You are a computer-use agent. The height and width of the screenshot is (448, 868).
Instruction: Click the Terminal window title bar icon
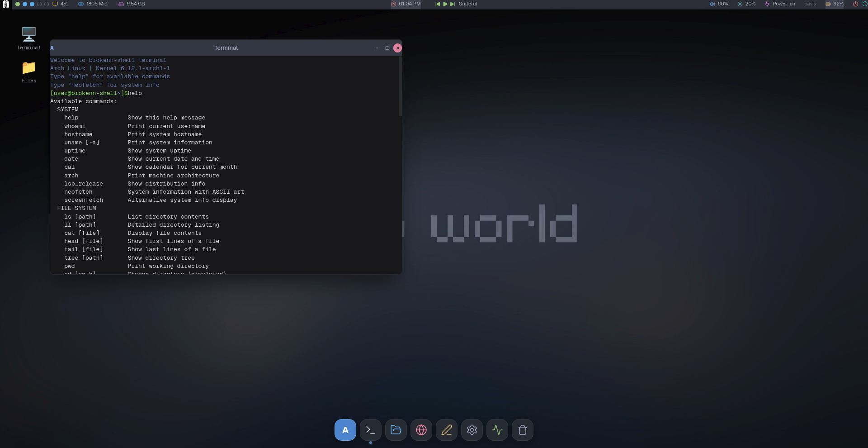click(x=52, y=48)
